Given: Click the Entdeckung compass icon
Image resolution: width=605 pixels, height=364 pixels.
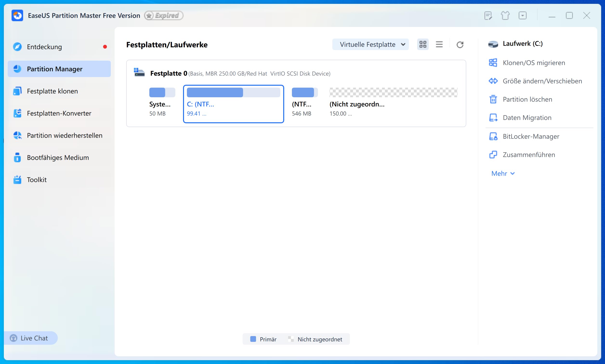Looking at the screenshot, I should (x=17, y=47).
